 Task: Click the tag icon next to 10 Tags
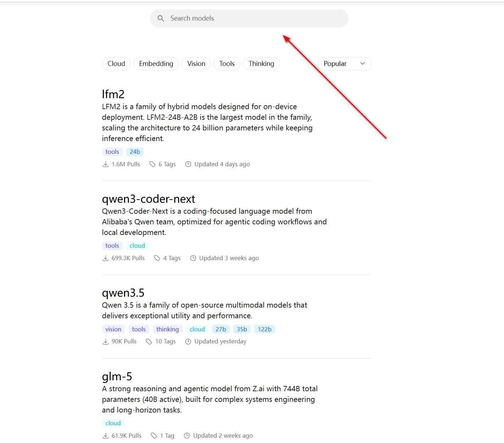[x=149, y=342]
